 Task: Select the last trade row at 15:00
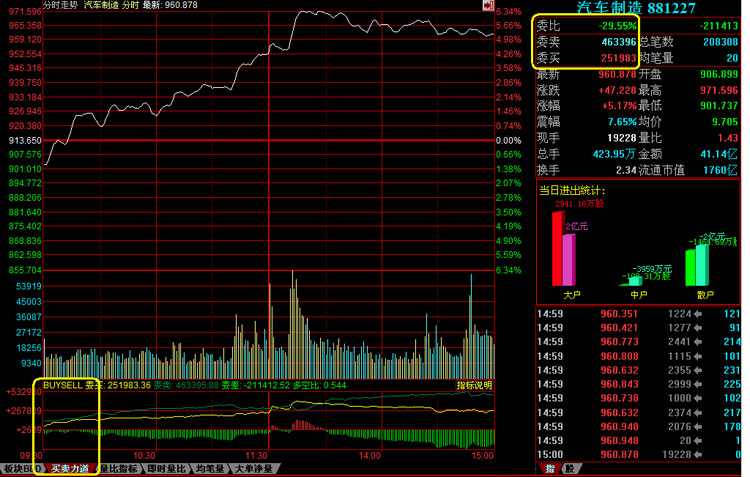[x=640, y=453]
